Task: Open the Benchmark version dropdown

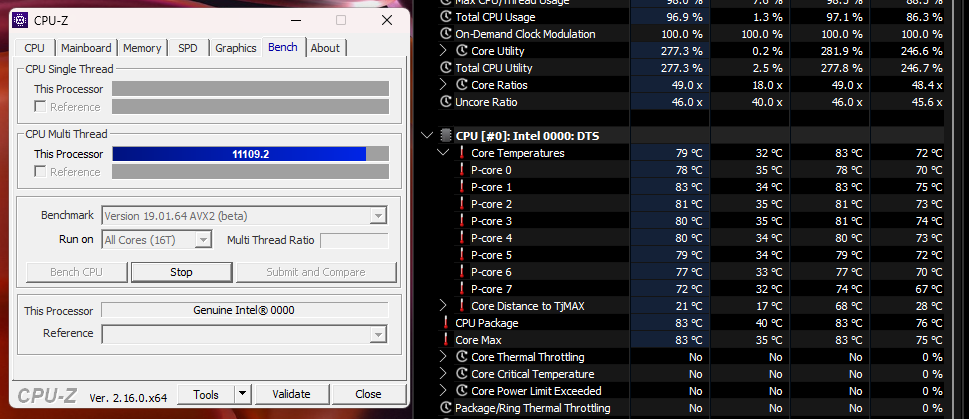Action: [x=378, y=216]
